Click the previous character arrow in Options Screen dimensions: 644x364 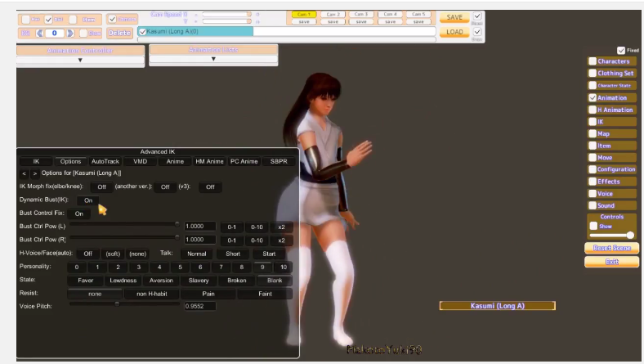24,173
